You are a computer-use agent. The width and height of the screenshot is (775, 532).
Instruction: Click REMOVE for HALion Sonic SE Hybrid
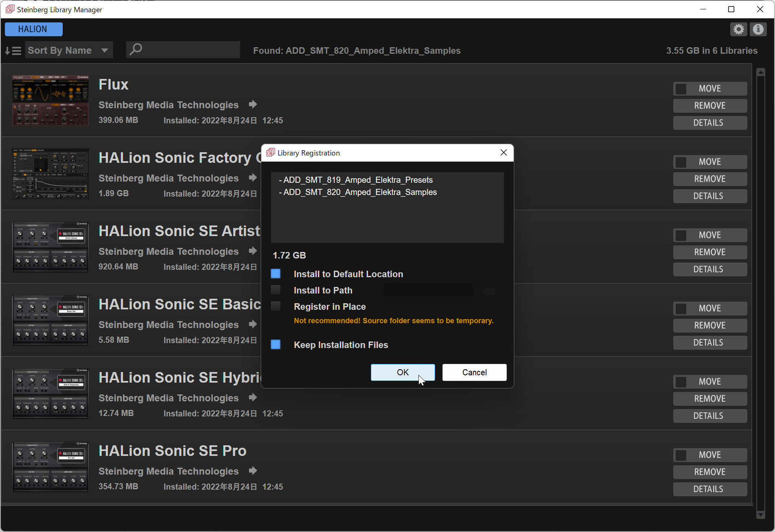coord(710,399)
